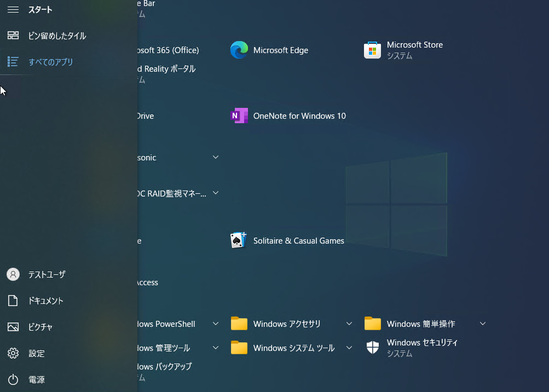Expand the Windows PowerShell chevron
The width and height of the screenshot is (549, 392).
pos(216,324)
